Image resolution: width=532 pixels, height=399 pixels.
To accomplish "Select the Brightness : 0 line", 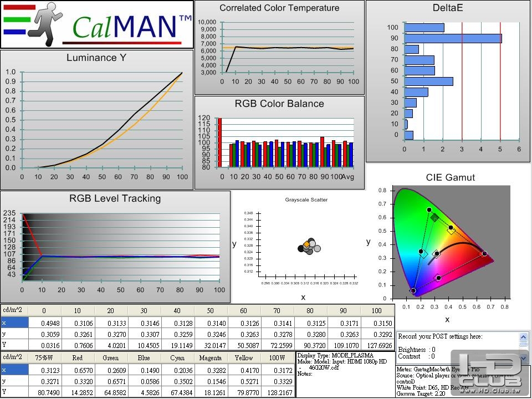I will click(x=417, y=350).
